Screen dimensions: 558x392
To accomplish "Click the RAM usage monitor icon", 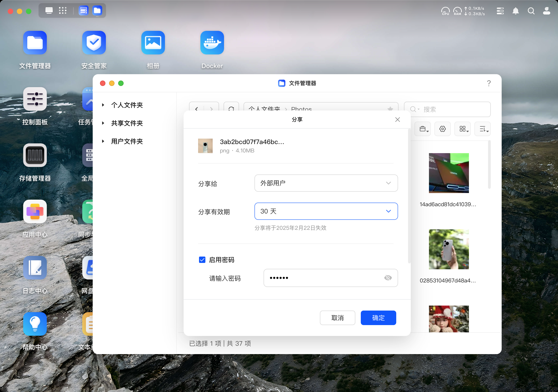I will [457, 11].
